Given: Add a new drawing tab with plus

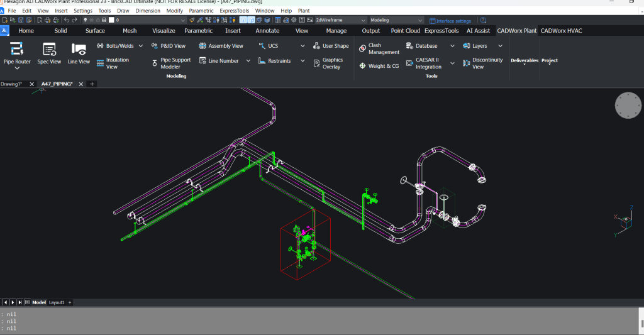Looking at the screenshot, I should click(92, 84).
